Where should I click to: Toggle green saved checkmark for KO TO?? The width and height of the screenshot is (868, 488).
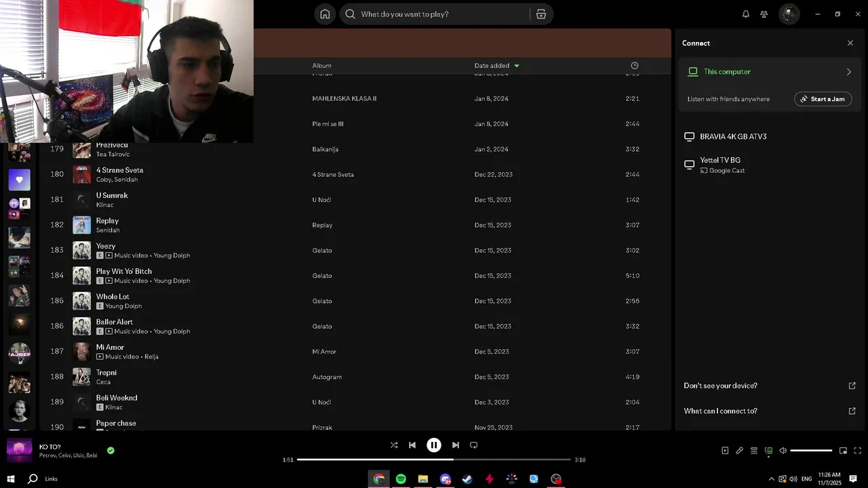click(x=111, y=450)
